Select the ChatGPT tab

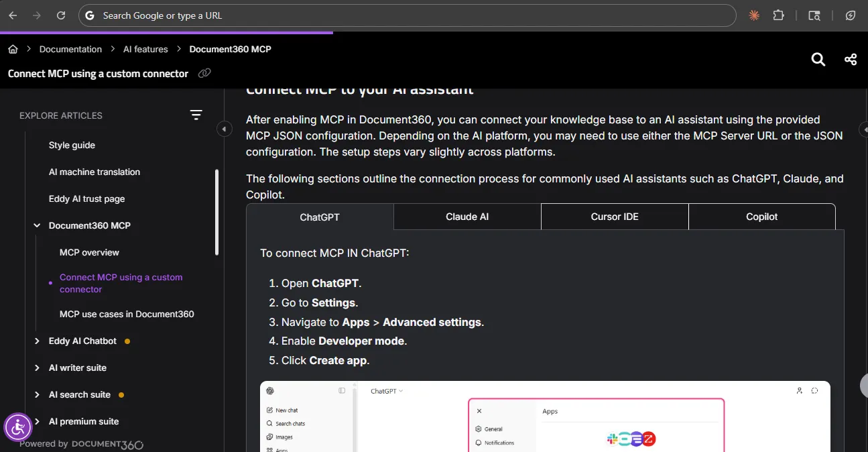(320, 217)
